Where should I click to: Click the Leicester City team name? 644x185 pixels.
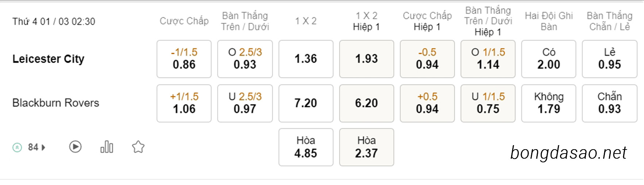pos(48,59)
